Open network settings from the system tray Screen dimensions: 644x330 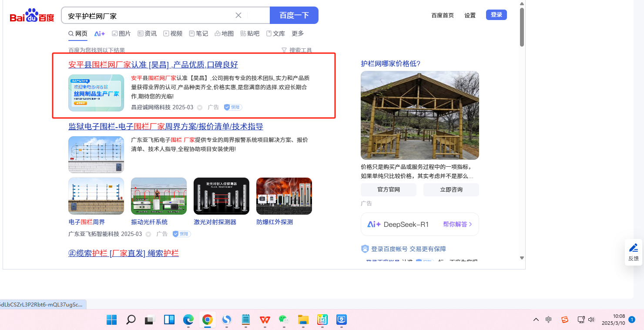click(581, 320)
